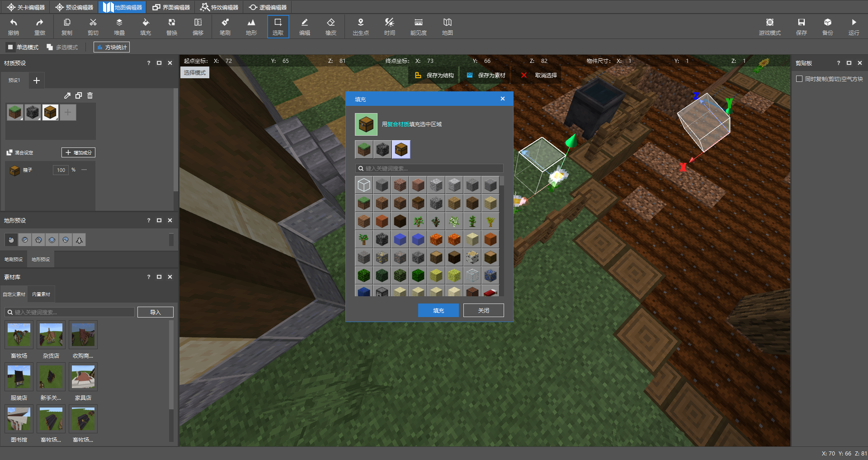Screen dimensions: 868x460
Task: Click the help icon of 素材库 panel
Action: click(x=149, y=277)
